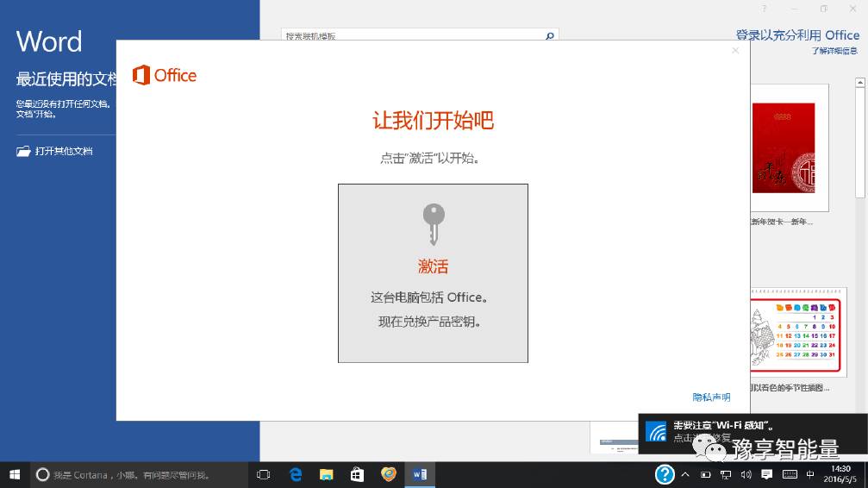
Task: Click the open folder icon in Word sidebar
Action: pyautogui.click(x=23, y=151)
